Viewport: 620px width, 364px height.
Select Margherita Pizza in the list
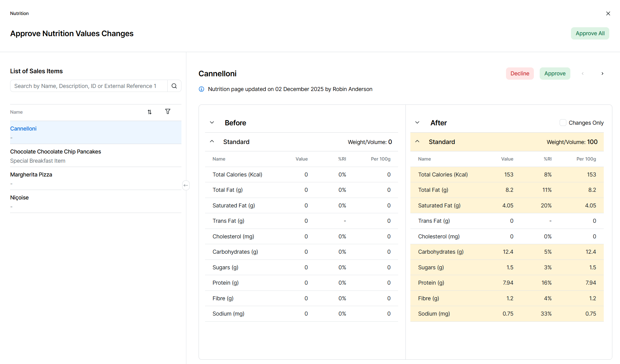[31, 175]
